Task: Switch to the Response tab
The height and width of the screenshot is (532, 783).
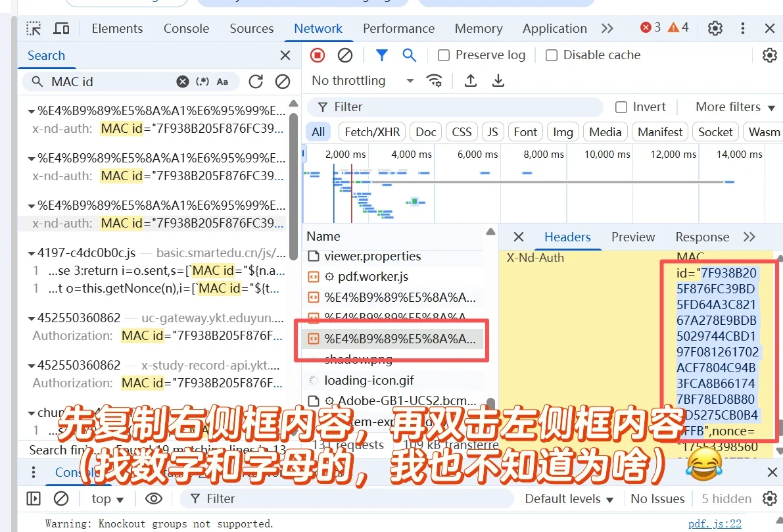Action: click(702, 237)
